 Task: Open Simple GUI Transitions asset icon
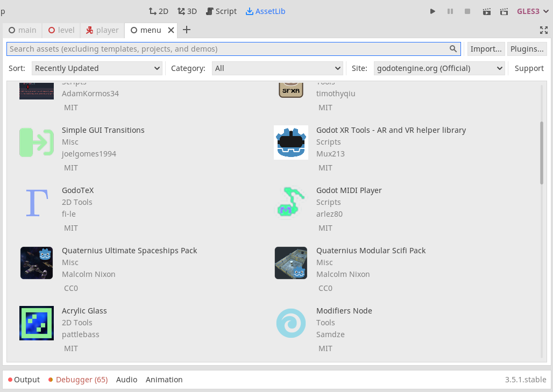tap(37, 142)
